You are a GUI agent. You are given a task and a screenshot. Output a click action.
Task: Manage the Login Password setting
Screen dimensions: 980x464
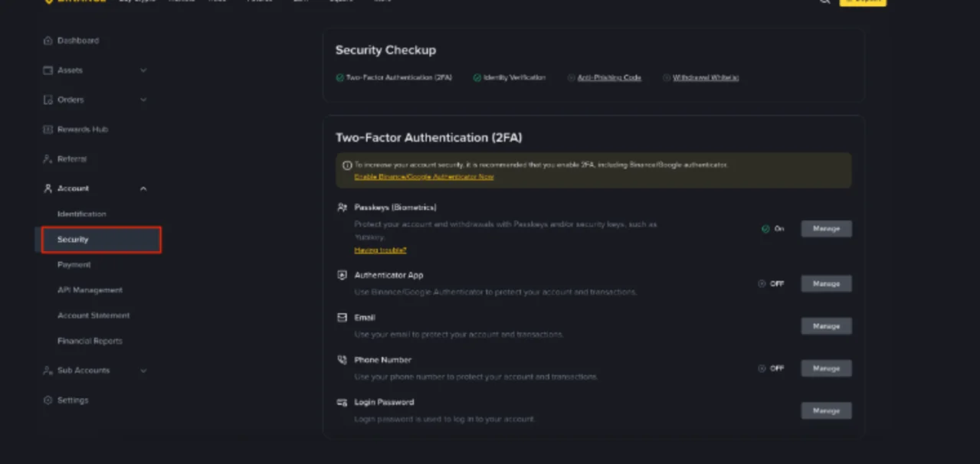826,411
